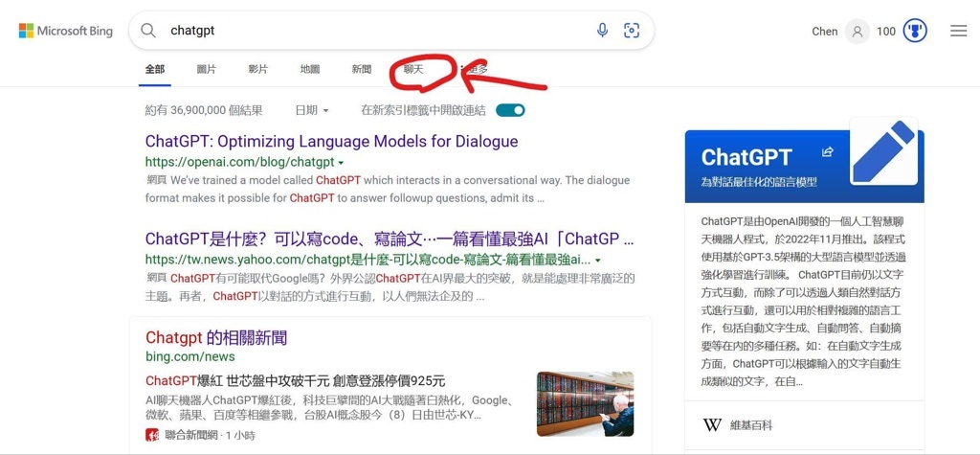Switch to the 聊天 tab
The width and height of the screenshot is (980, 455).
tap(413, 70)
